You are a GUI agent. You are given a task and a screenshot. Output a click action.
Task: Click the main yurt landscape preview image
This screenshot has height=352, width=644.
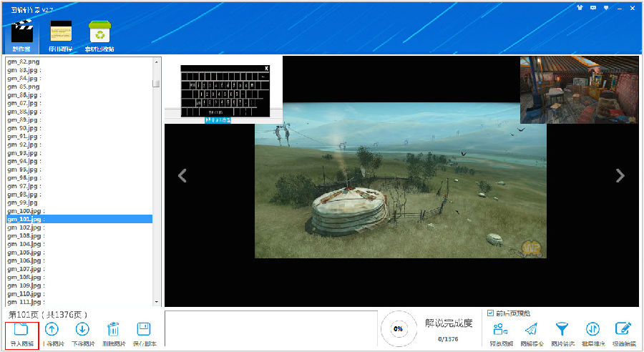tap(401, 180)
